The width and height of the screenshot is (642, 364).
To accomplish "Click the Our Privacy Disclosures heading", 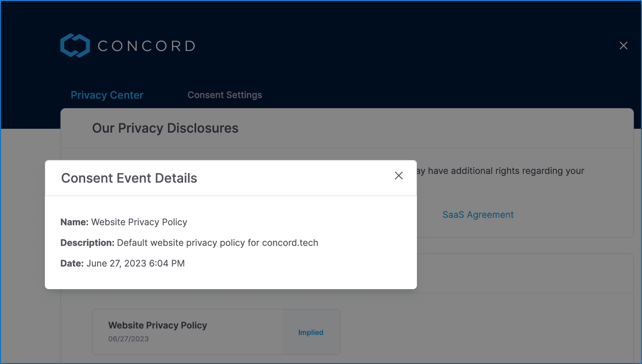I will pos(165,128).
